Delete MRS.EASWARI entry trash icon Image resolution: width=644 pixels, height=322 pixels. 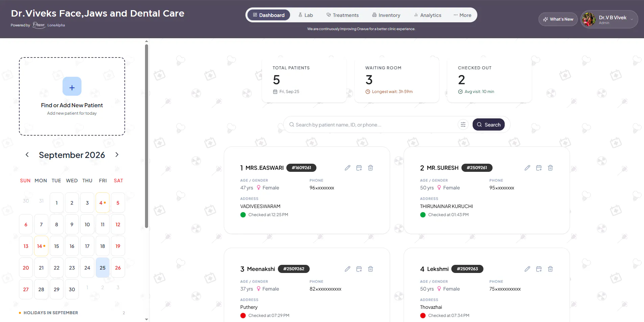click(x=371, y=168)
